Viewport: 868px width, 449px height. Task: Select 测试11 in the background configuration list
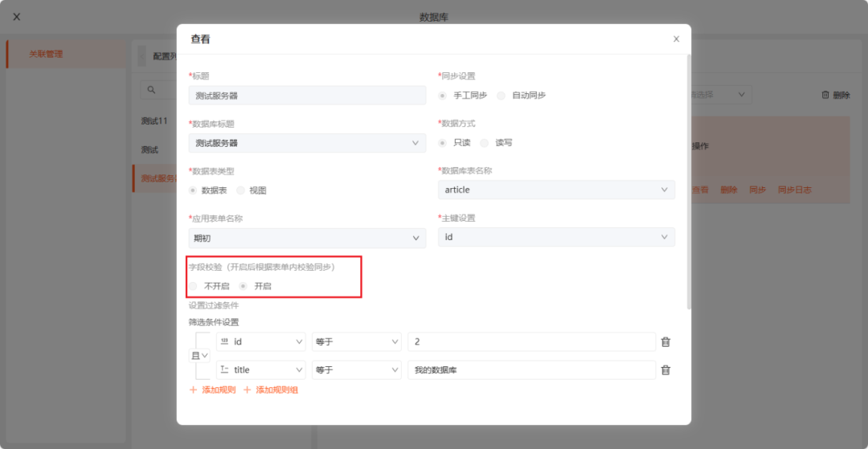pyautogui.click(x=154, y=121)
